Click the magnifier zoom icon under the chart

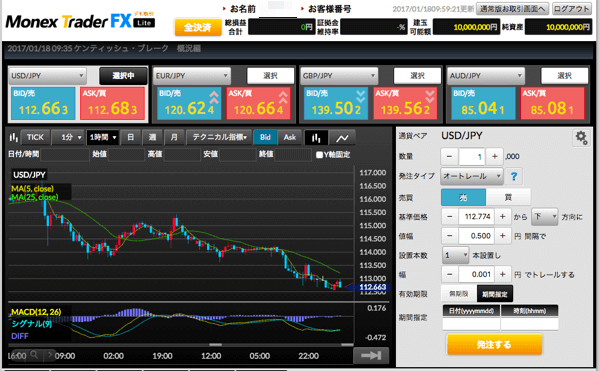[34, 355]
